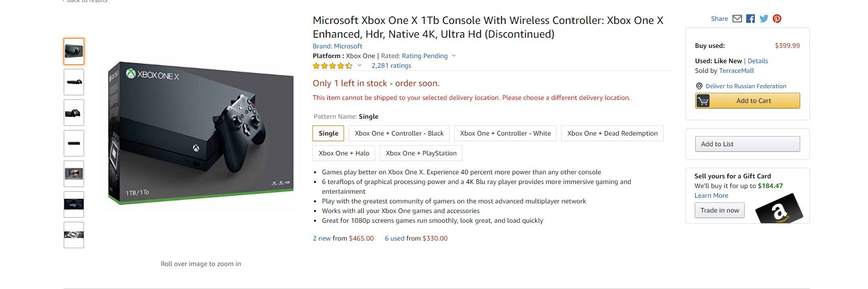The width and height of the screenshot is (868, 289).
Task: Select the second product thumbnail image
Action: point(74,82)
